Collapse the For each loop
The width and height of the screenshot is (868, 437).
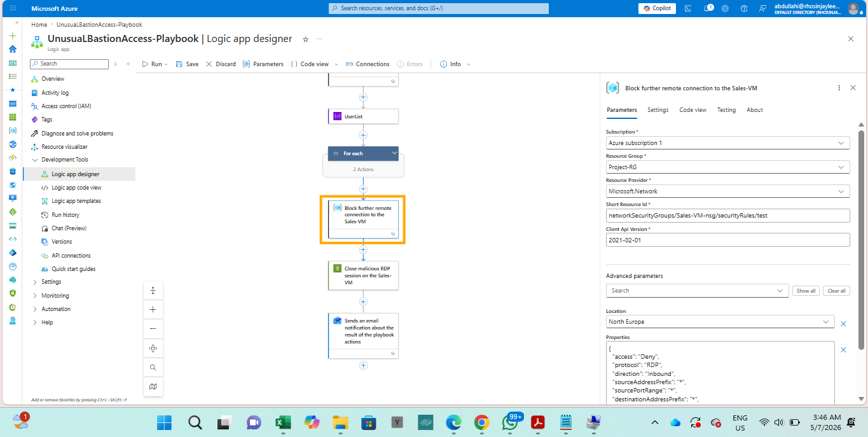(x=394, y=153)
